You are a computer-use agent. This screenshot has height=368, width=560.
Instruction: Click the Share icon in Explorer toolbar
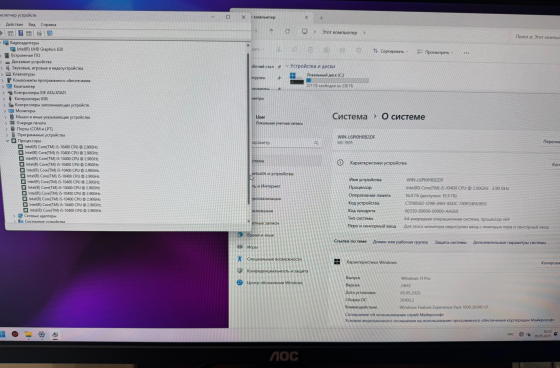[x=342, y=50]
